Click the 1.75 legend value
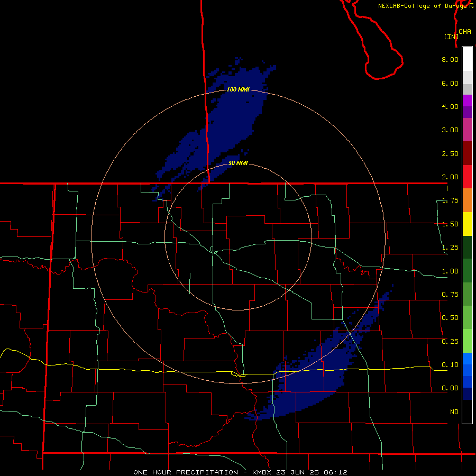Image resolution: width=476 pixels, height=476 pixels. pyautogui.click(x=450, y=200)
